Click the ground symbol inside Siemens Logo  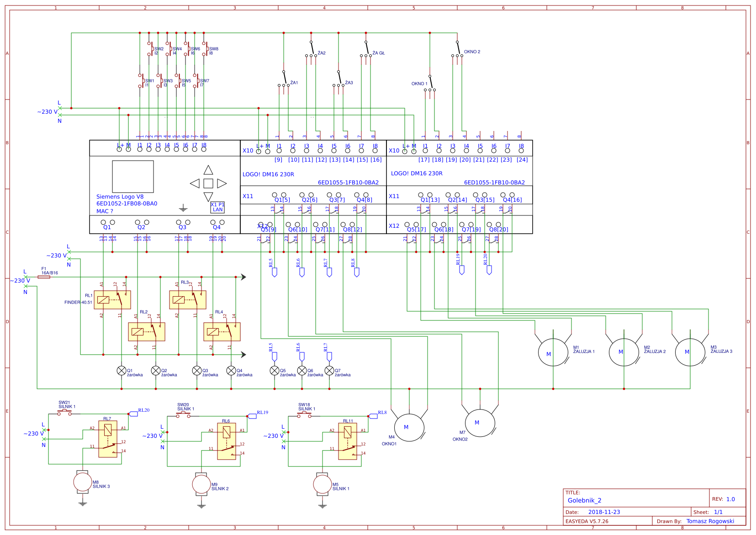183,209
